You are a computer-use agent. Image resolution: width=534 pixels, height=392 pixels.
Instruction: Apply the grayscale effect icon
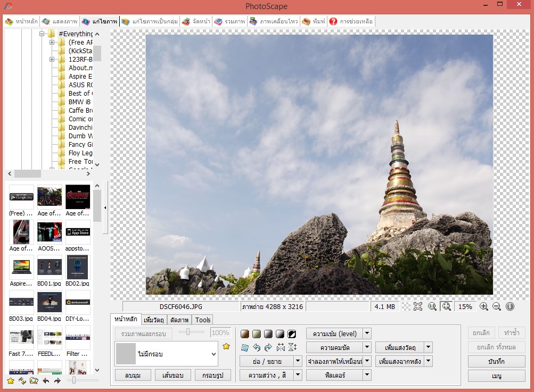[x=268, y=334]
